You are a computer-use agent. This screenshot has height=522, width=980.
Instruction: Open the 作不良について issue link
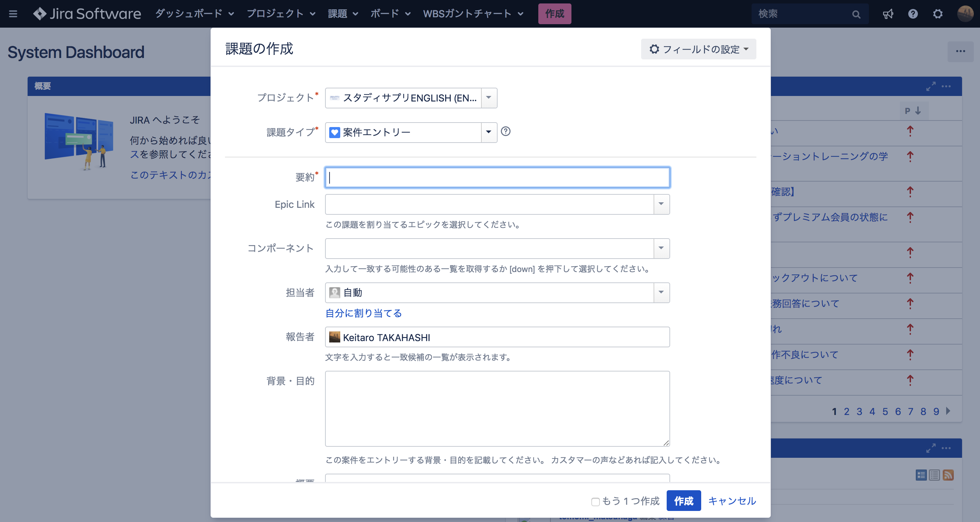click(805, 355)
